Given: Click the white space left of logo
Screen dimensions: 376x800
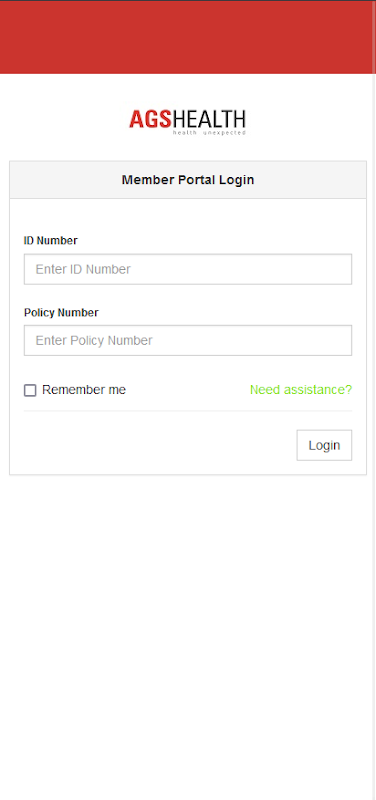Looking at the screenshot, I should coord(64,121).
